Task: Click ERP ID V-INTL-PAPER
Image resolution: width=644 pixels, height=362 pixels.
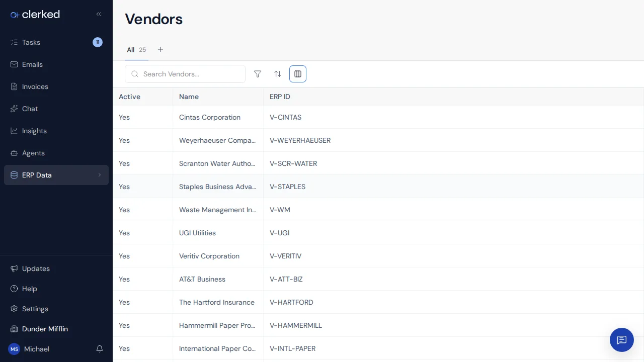Action: 292,348
